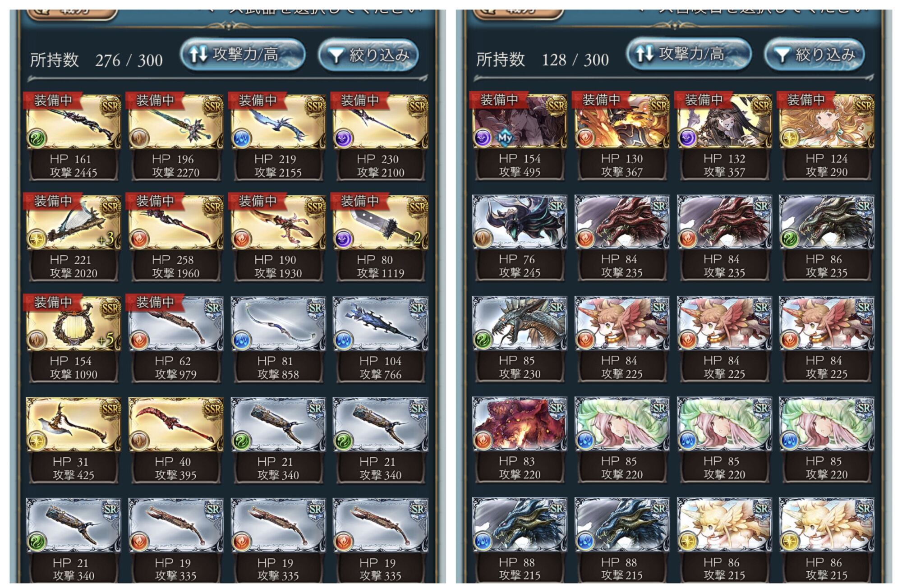Image resolution: width=902 pixels, height=588 pixels.
Task: Select the wreath harp weapon with +5
Action: (74, 339)
